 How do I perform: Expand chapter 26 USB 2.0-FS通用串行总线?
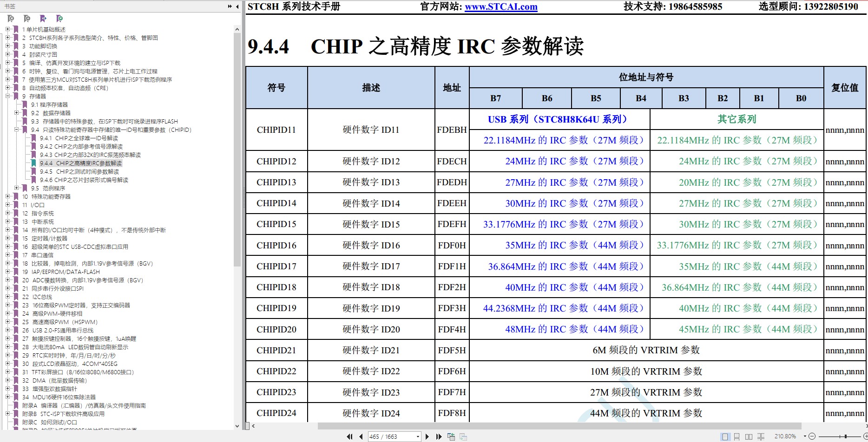tap(7, 330)
